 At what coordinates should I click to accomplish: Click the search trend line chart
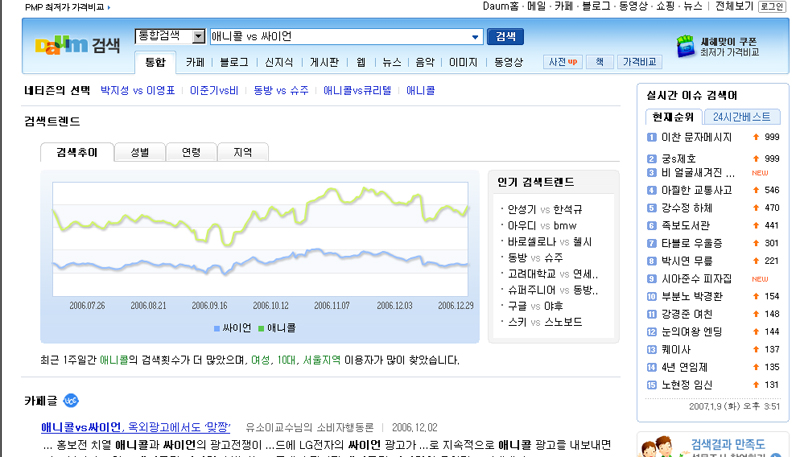click(x=260, y=239)
